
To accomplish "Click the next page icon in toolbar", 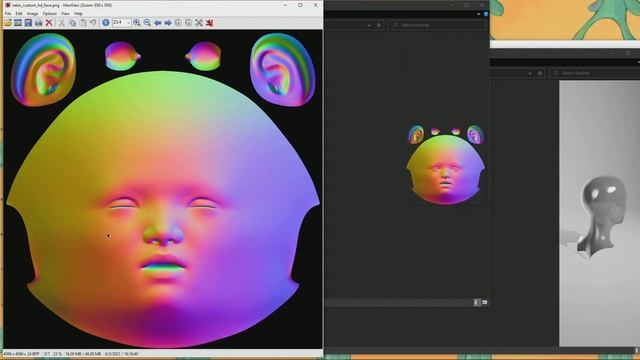I will coord(189,23).
